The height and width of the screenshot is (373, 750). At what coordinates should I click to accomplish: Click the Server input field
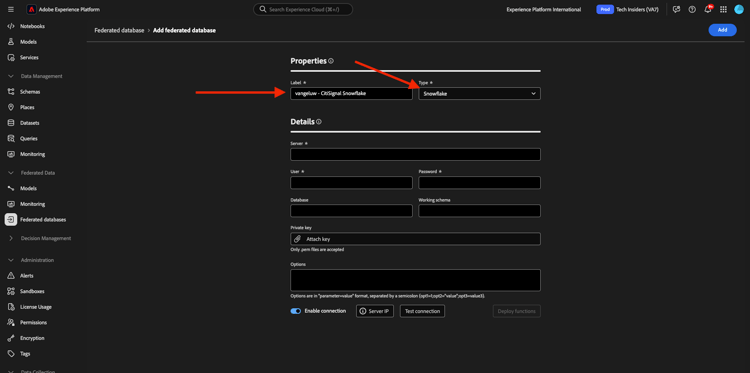coord(415,154)
